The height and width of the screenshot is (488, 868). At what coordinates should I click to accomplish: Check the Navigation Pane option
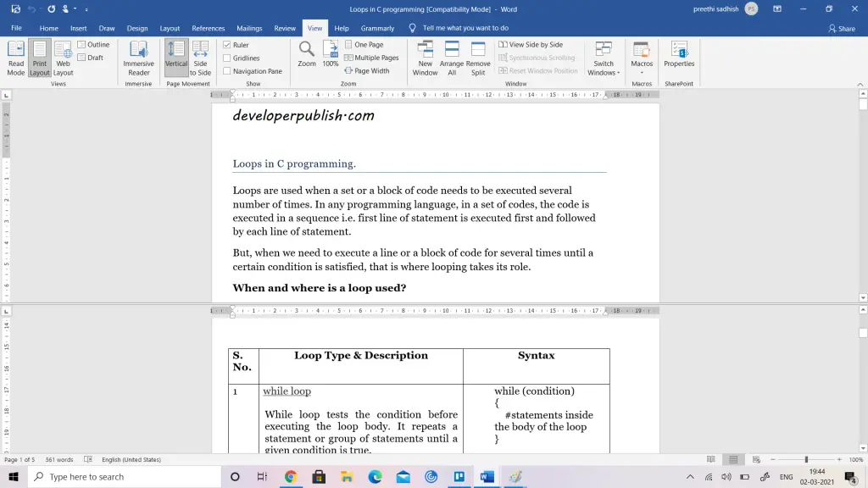(x=227, y=71)
